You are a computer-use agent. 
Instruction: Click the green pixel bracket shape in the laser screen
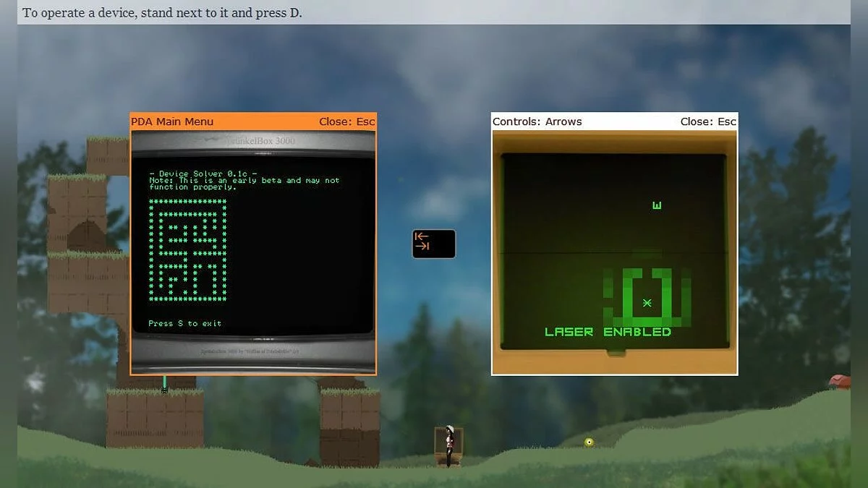[647, 296]
